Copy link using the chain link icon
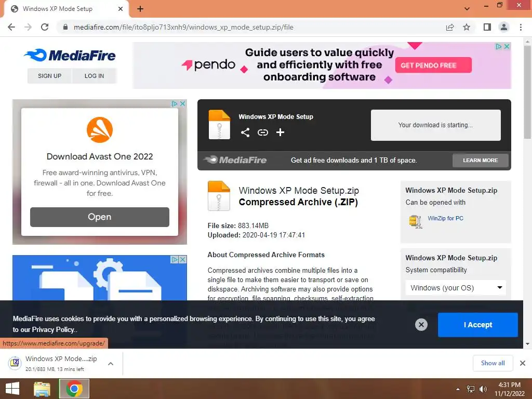Screen dimensions: 532x399 pyautogui.click(x=262, y=132)
